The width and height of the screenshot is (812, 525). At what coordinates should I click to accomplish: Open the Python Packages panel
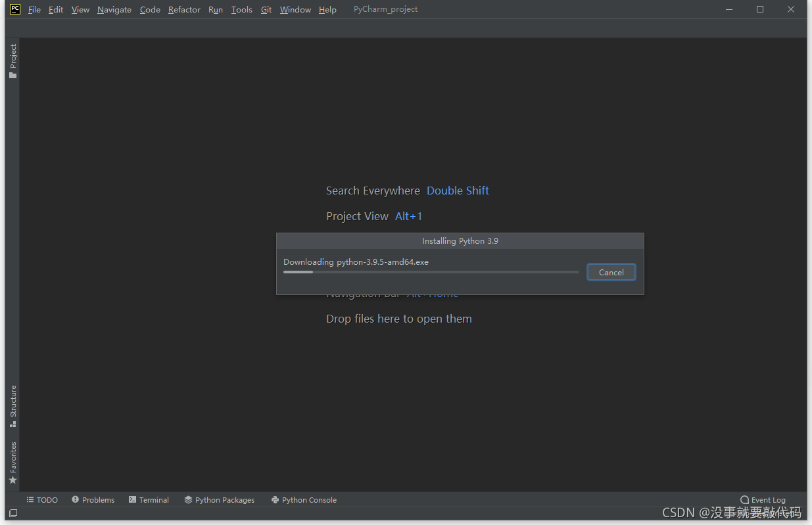(x=220, y=499)
